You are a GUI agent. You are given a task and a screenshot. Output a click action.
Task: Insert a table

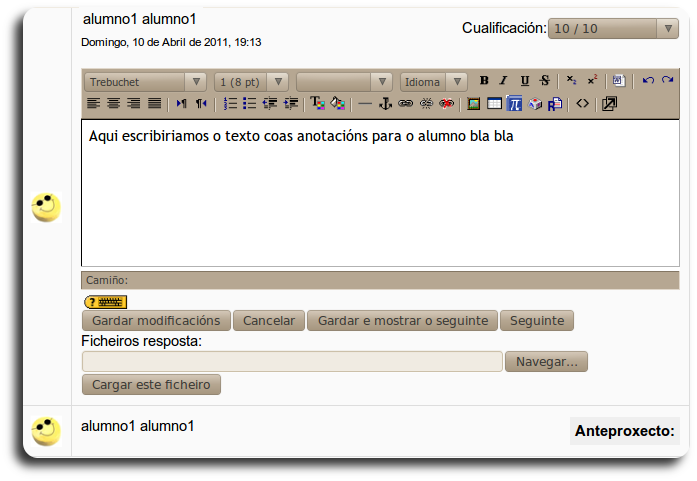point(494,104)
